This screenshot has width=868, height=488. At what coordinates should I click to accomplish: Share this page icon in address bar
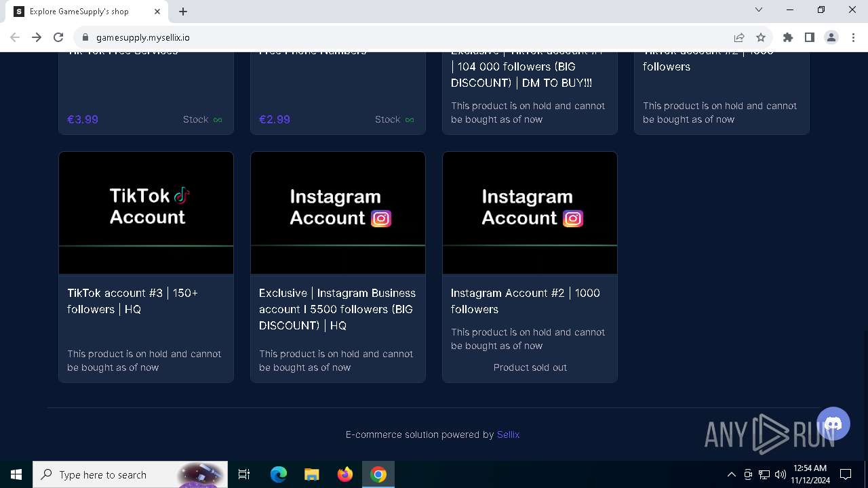[x=739, y=37]
